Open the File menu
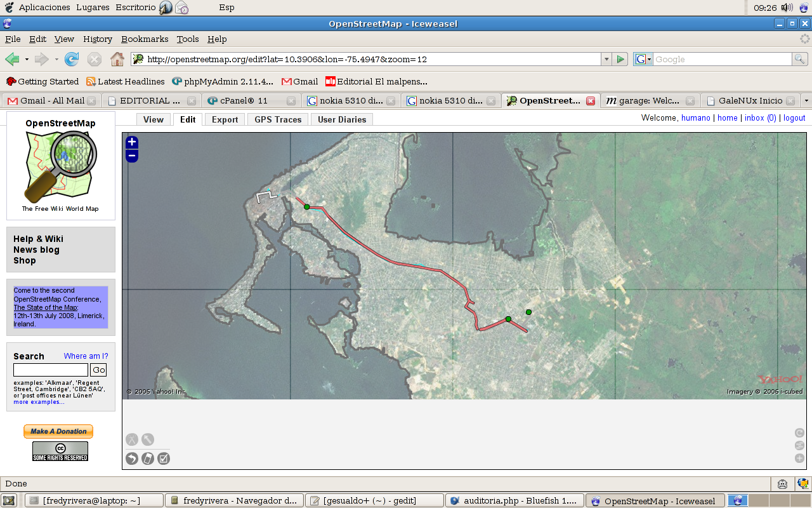Viewport: 812px width, 508px height. coord(13,39)
